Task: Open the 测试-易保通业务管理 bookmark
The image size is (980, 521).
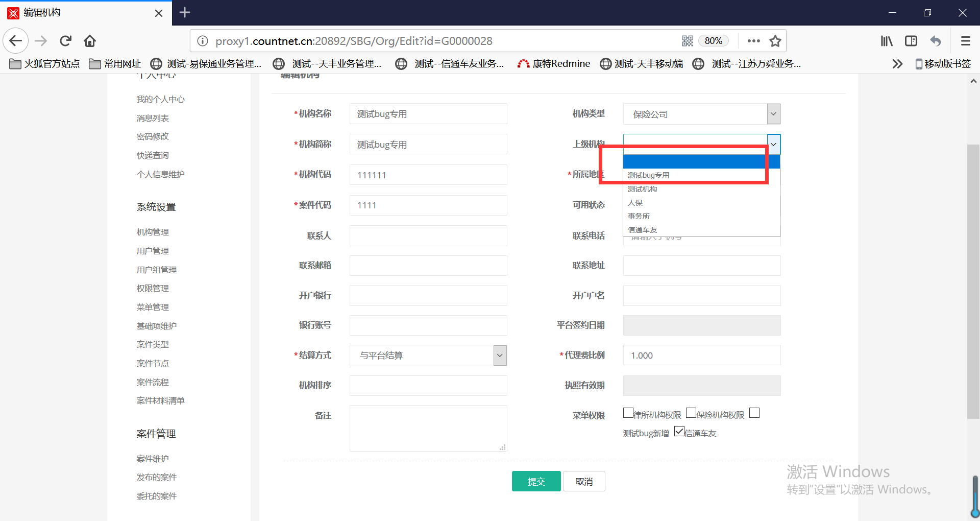Action: click(206, 64)
